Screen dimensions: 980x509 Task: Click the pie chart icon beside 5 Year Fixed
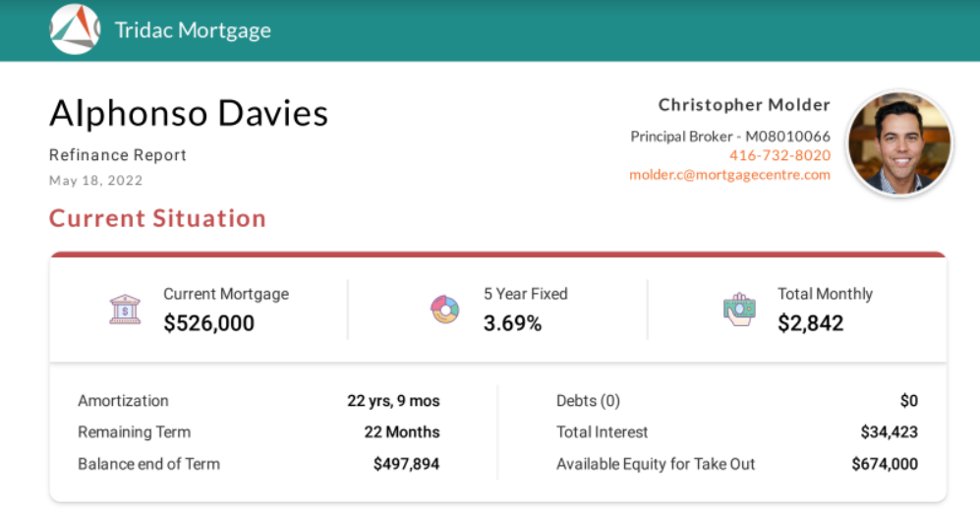445,310
